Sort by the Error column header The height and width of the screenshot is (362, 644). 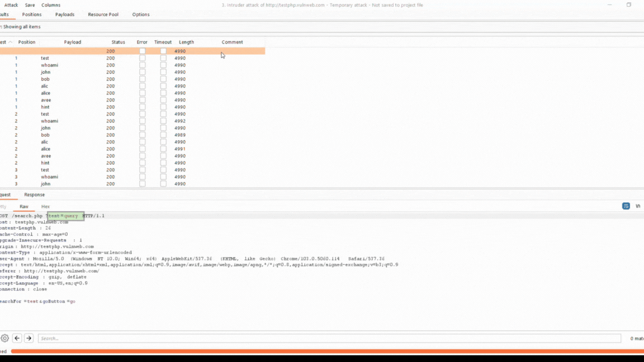point(142,42)
